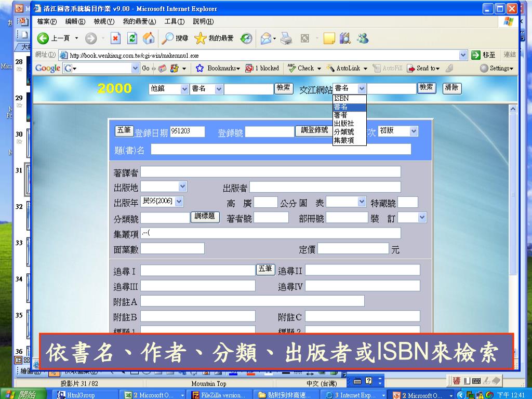Click the 調登錄號 button
Viewport: 532px width, 399px height.
[x=314, y=131]
